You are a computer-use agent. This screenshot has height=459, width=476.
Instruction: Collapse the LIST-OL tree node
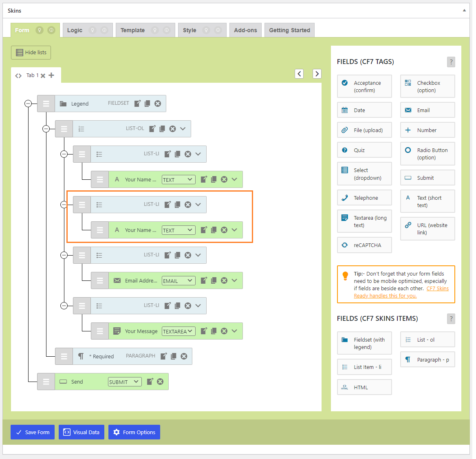46,129
